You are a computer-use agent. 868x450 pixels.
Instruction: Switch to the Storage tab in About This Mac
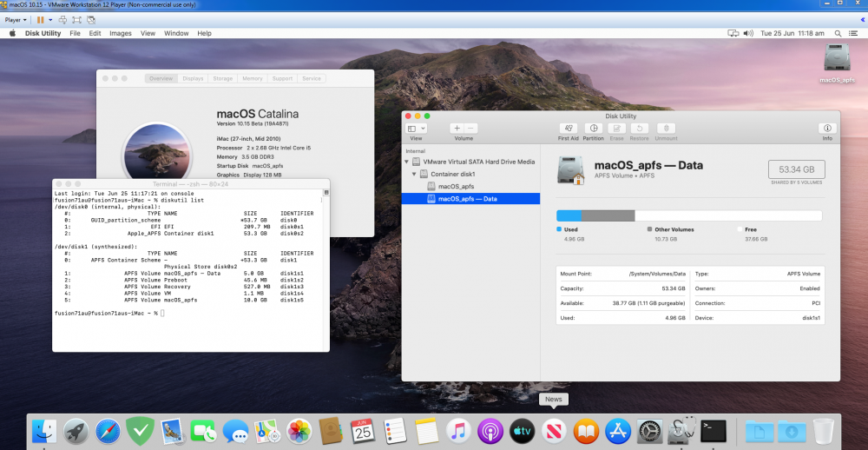[223, 79]
